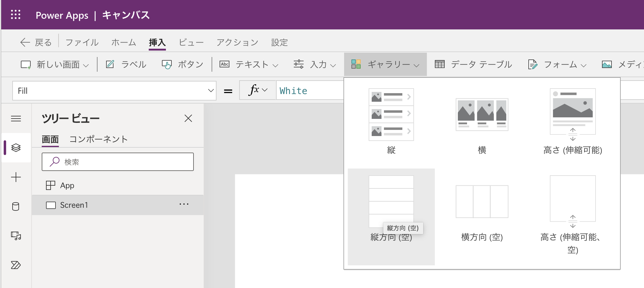Open the fx formula dropdown
This screenshot has width=644, height=288.
pyautogui.click(x=258, y=90)
